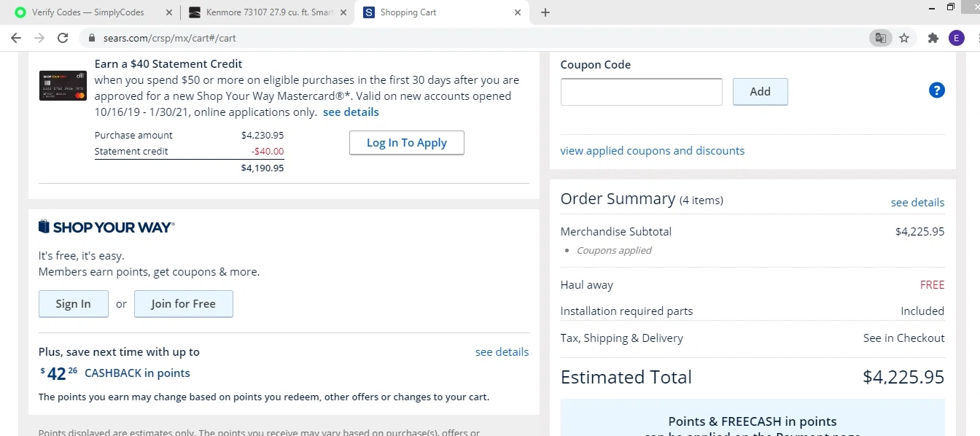Screen dimensions: 980x436
Task: Open the profile avatar labeled E
Action: (x=957, y=38)
